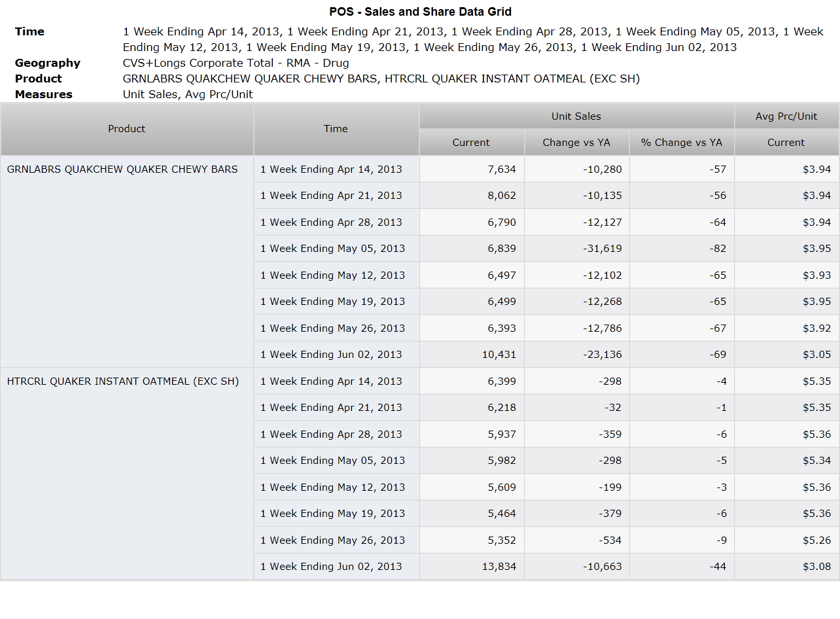Select percent change cell -44
Screen dimensions: 840x619
click(x=682, y=566)
